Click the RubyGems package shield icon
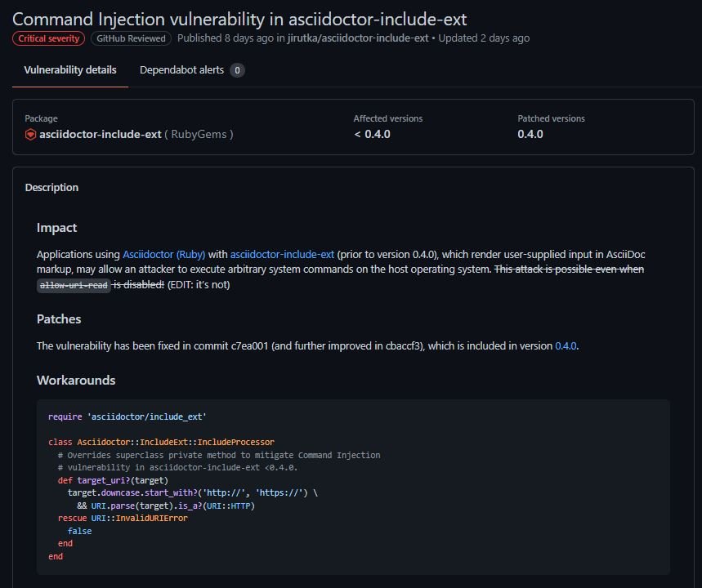The height and width of the screenshot is (588, 702). coord(30,134)
